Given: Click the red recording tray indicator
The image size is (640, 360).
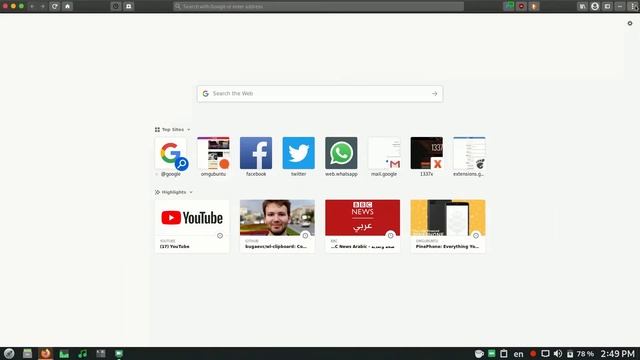Looking at the screenshot, I should coord(533,353).
